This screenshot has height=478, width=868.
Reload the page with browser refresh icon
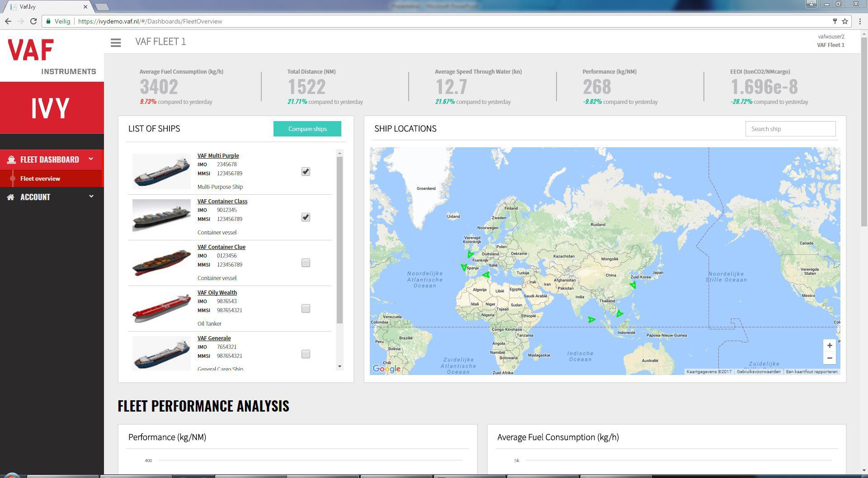33,21
